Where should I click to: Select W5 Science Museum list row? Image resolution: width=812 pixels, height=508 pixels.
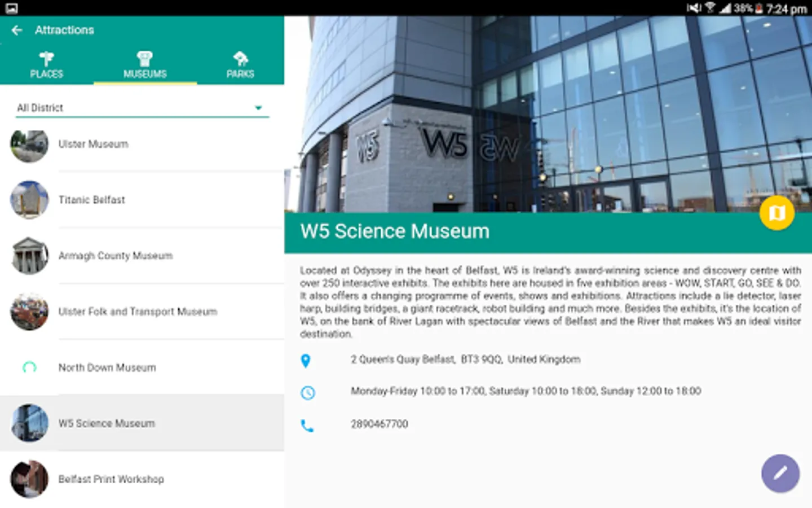click(142, 423)
